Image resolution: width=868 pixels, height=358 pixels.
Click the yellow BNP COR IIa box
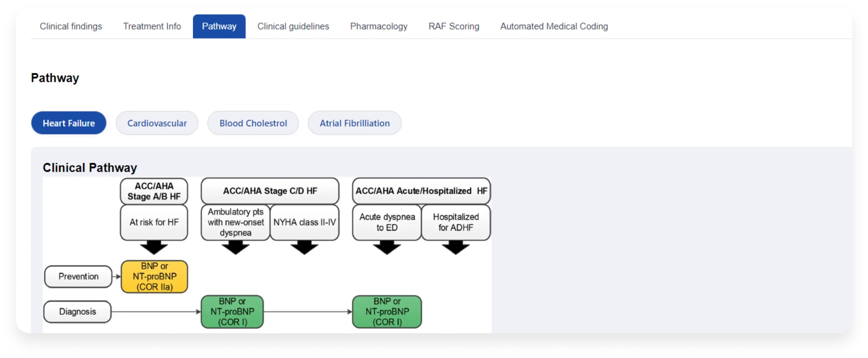click(x=154, y=277)
